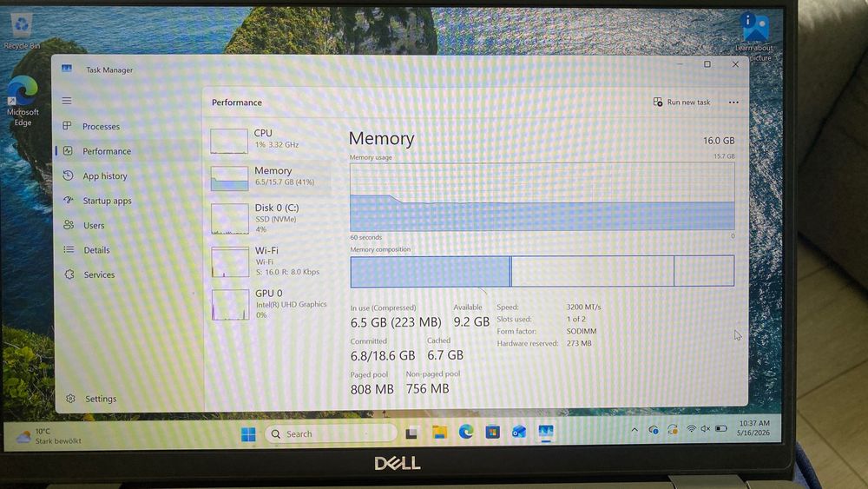This screenshot has width=868, height=489.
Task: Select the GPU 0 performance entry
Action: coord(270,304)
